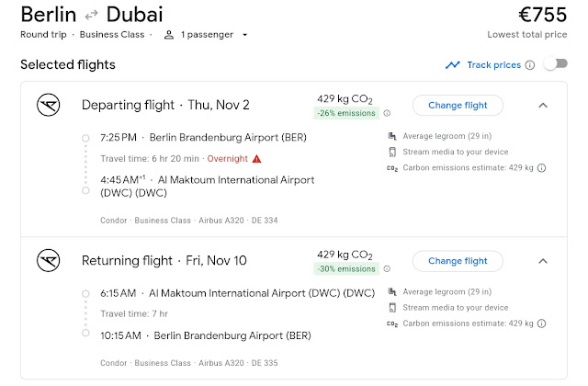Open the 1 passenger dropdown
The image size is (588, 386).
click(x=212, y=35)
